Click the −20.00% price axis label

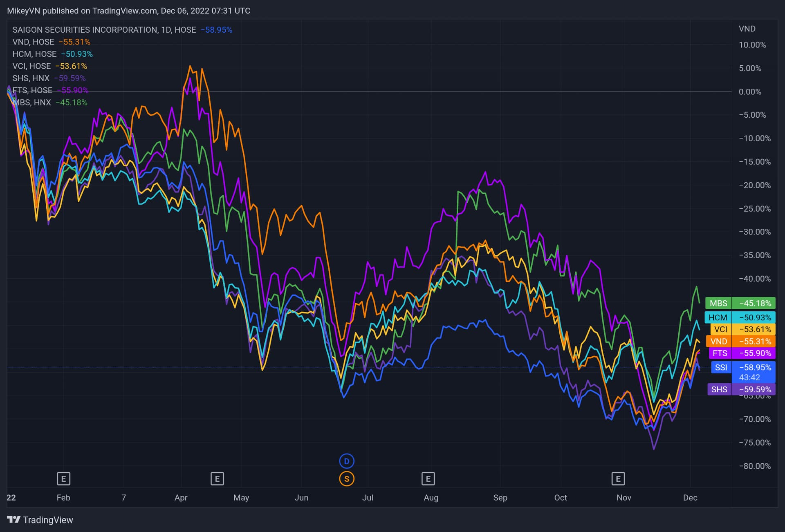pos(755,185)
